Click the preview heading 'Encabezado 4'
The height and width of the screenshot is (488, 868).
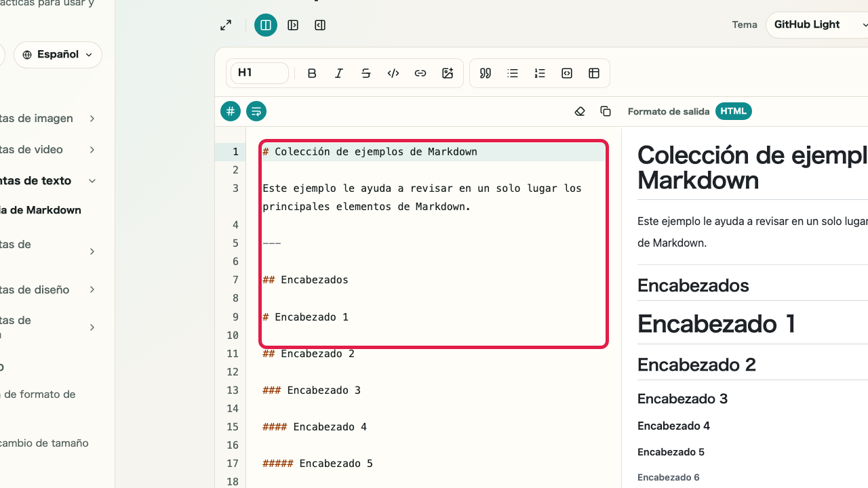(x=673, y=426)
